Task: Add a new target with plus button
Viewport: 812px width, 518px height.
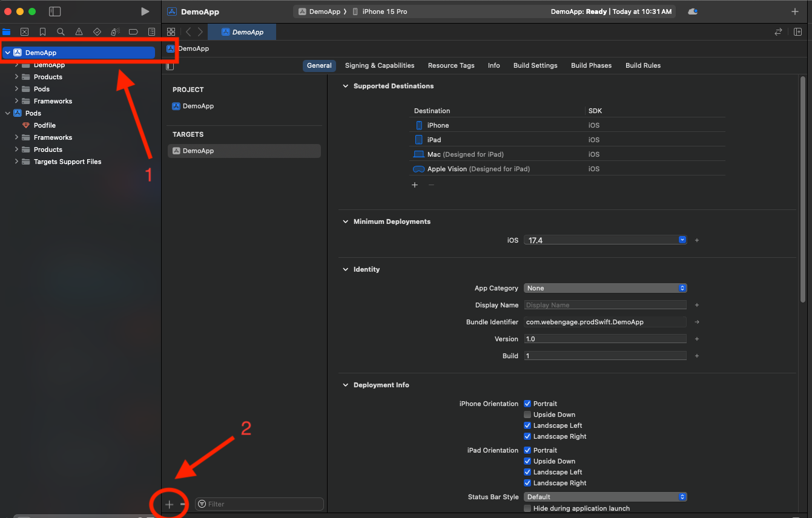Action: (170, 504)
